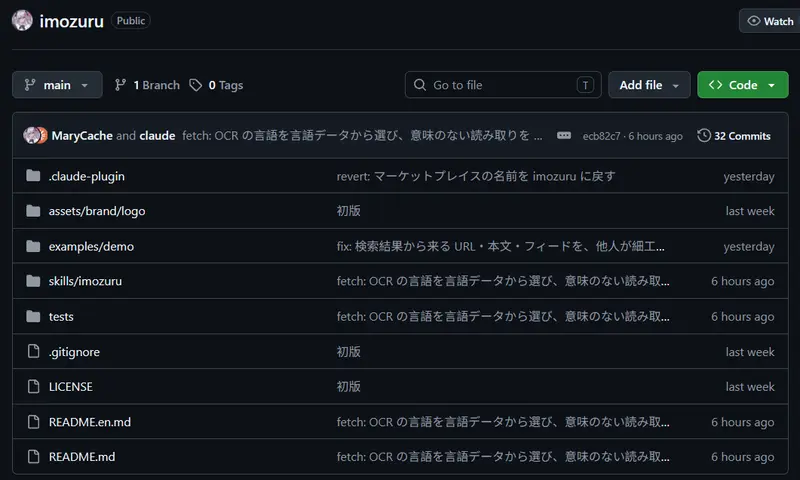Open the examples/demo folder
The width and height of the screenshot is (800, 480).
[91, 246]
